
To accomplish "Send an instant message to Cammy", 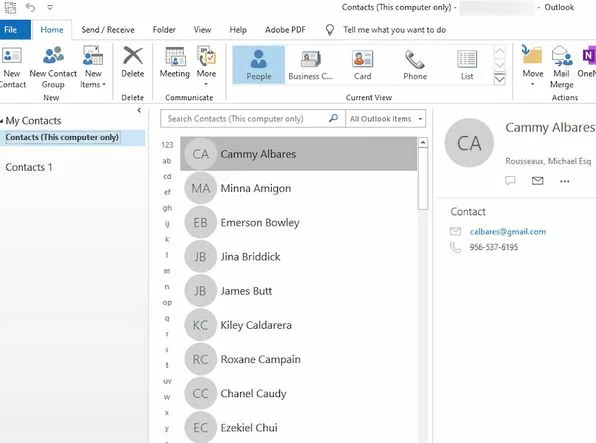I will pos(510,181).
